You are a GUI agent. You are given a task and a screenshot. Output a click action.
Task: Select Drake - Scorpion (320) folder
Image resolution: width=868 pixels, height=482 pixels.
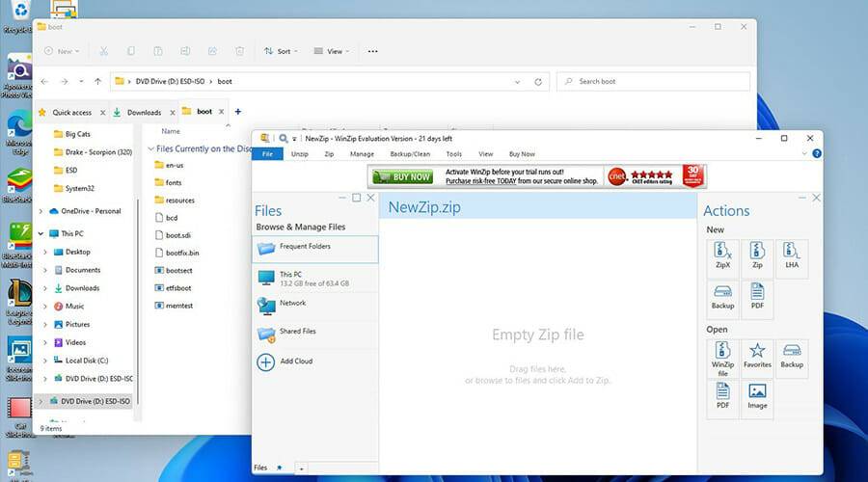point(93,152)
